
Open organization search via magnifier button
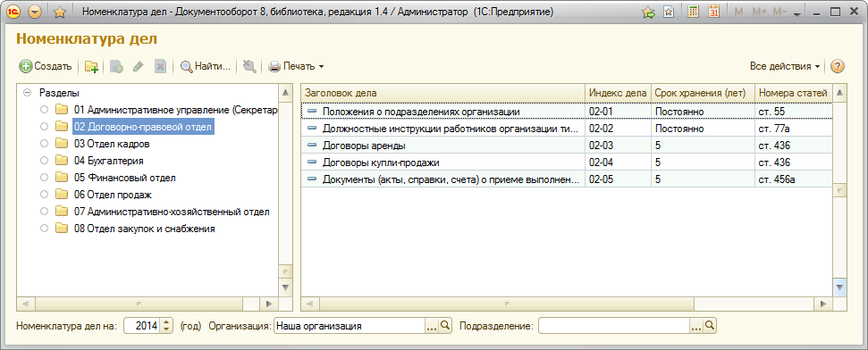445,326
